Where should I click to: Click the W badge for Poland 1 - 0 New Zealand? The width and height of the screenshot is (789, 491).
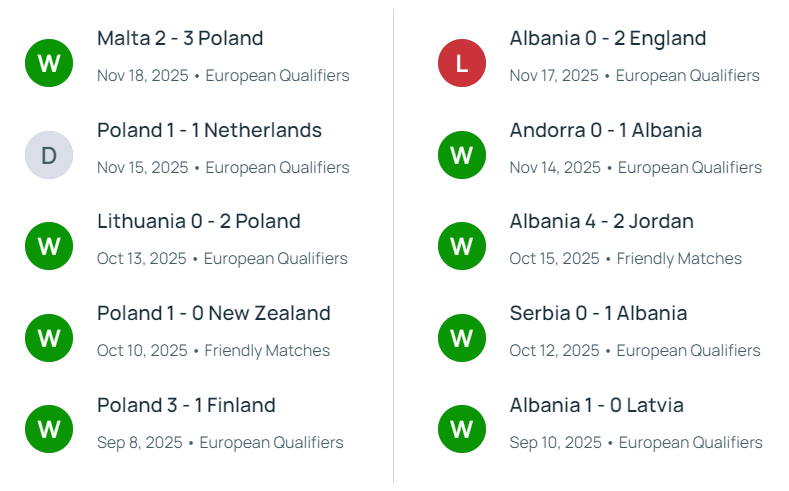tap(49, 338)
